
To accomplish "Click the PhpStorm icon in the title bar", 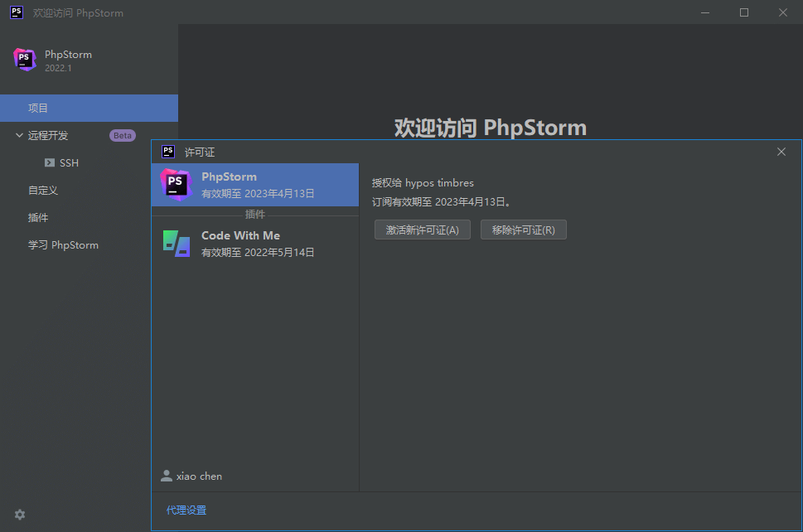I will (17, 12).
